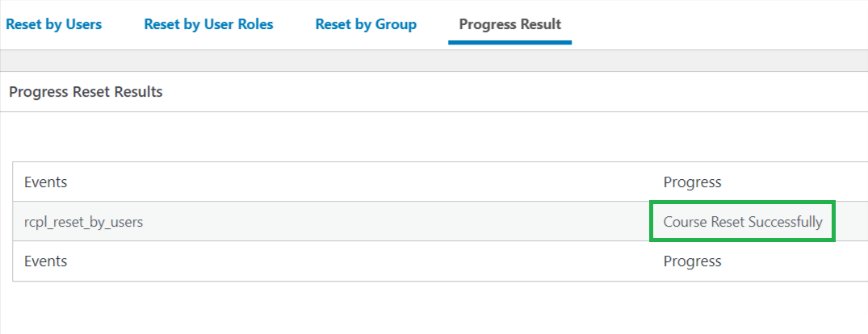Switch to the Reset by Users tab
The width and height of the screenshot is (868, 334).
click(x=54, y=25)
